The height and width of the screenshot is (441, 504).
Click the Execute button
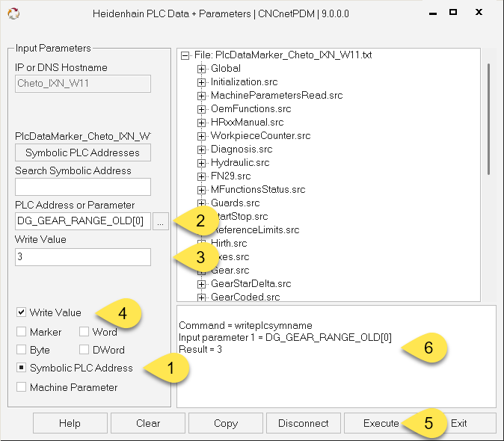[381, 423]
